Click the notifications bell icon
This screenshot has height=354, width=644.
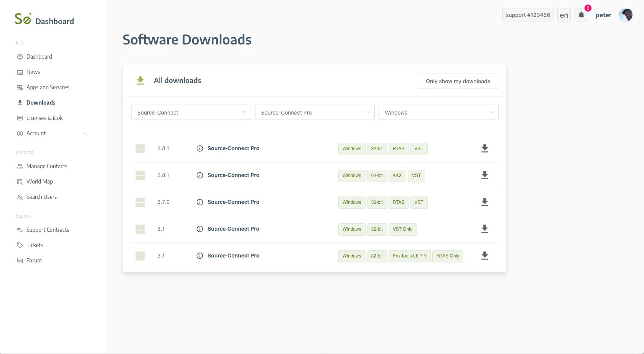[581, 15]
